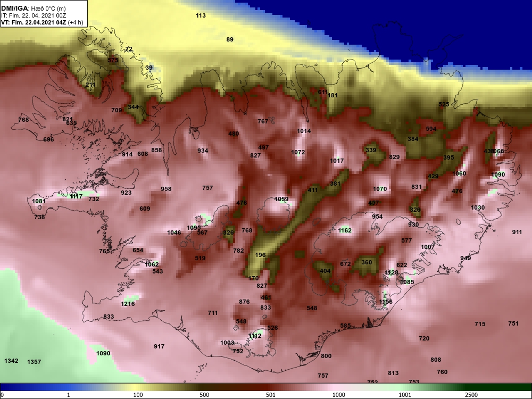
Task: Select the 1117 height label
Action: tap(76, 196)
